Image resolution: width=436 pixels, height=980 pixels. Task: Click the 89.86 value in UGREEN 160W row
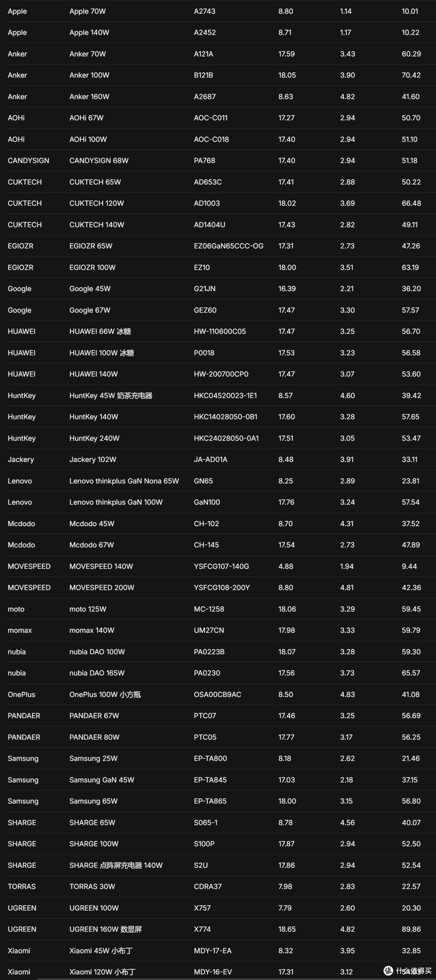point(411,929)
